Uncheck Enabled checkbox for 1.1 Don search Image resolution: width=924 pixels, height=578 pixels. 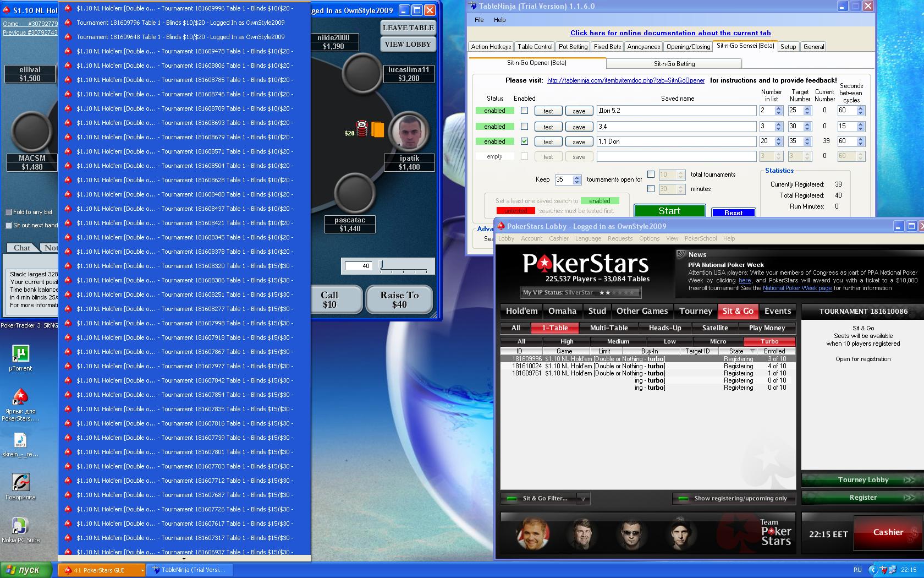coord(524,141)
